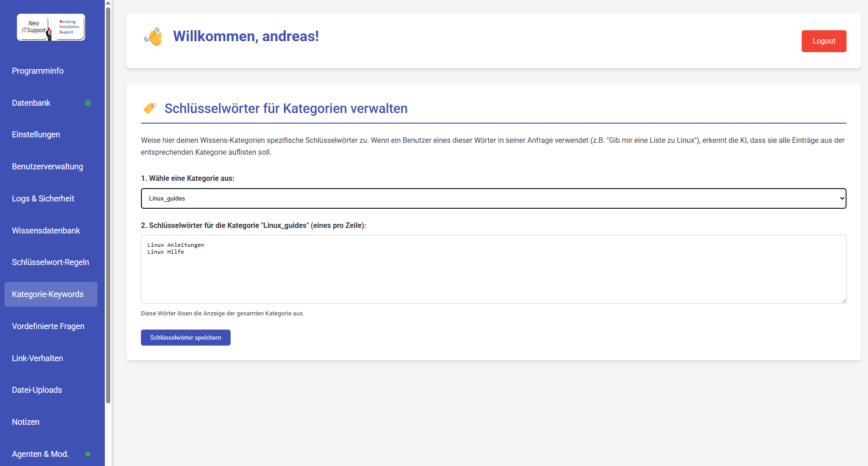
Task: Click the waving hand emoji icon
Action: [154, 37]
